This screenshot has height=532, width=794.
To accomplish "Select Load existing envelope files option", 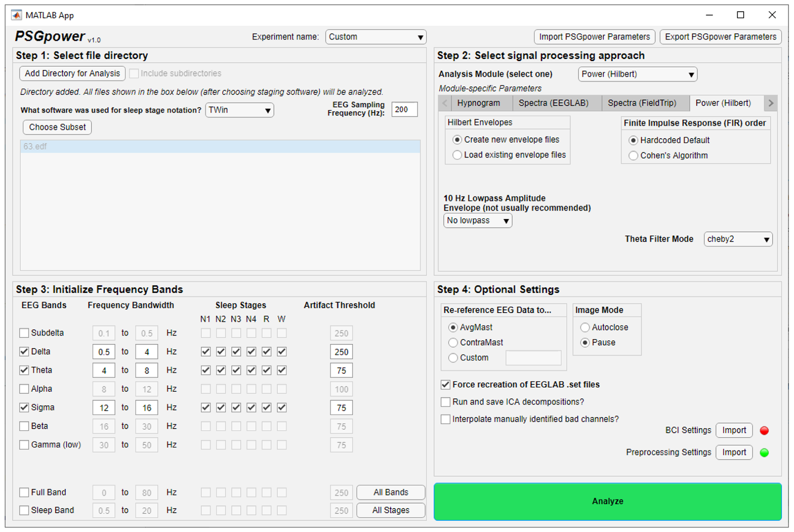I will (457, 155).
